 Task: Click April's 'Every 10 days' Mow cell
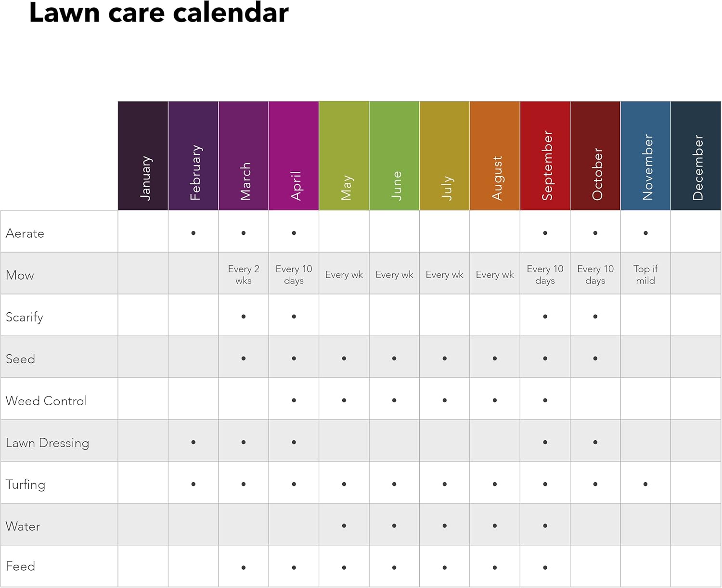(294, 275)
